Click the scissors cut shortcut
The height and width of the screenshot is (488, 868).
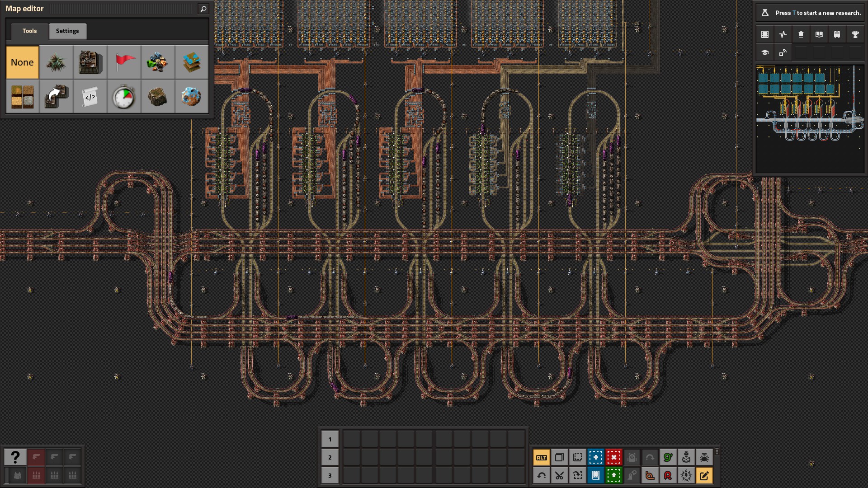click(x=559, y=475)
